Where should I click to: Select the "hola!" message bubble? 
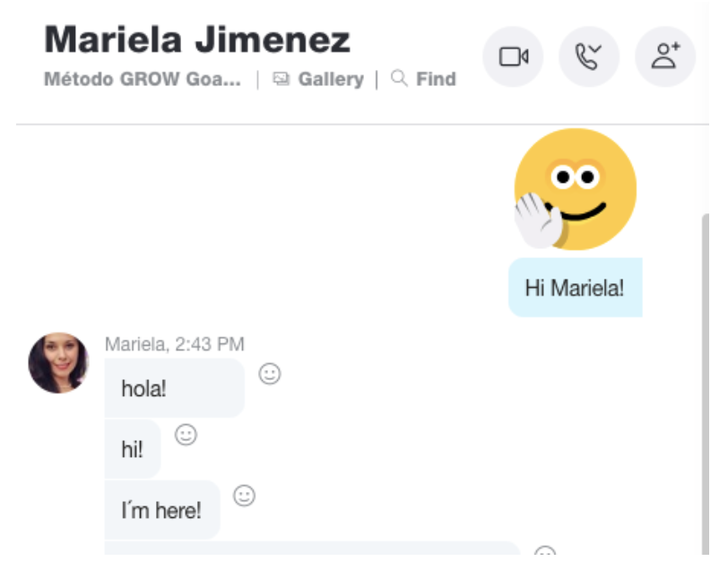(x=175, y=388)
